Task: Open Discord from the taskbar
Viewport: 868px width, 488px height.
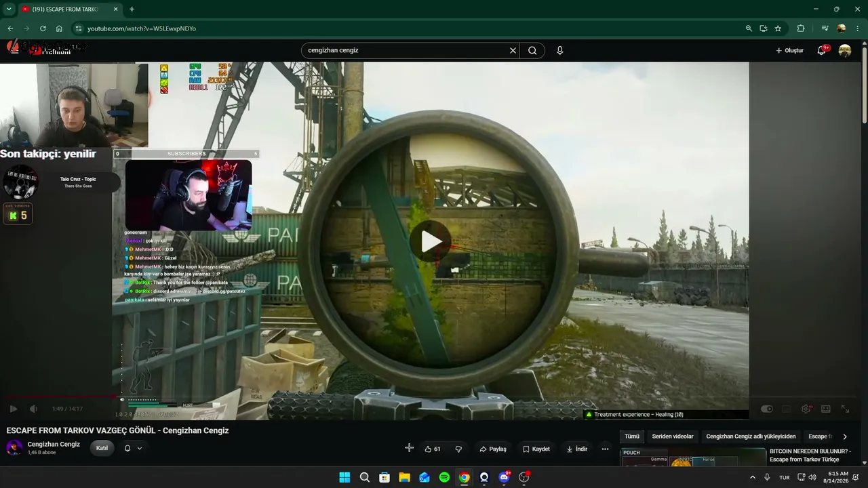Action: coord(504,477)
